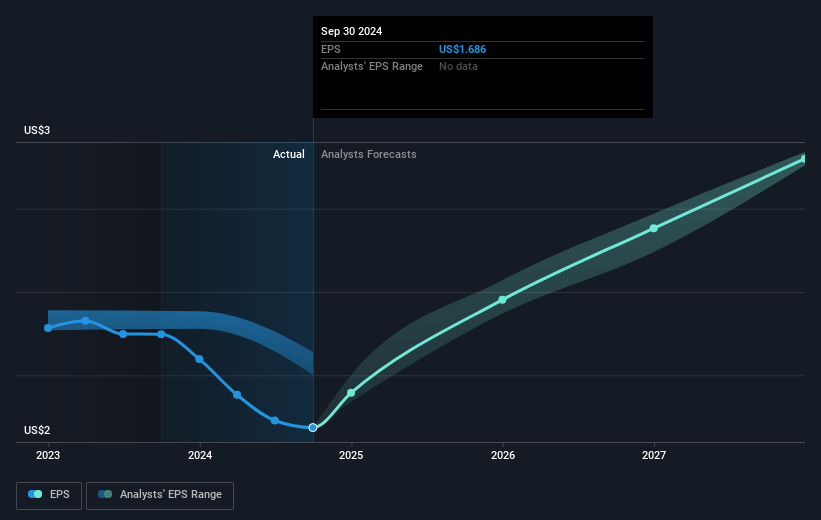Click the forecast data point at 2027
This screenshot has height=520, width=821.
click(653, 228)
